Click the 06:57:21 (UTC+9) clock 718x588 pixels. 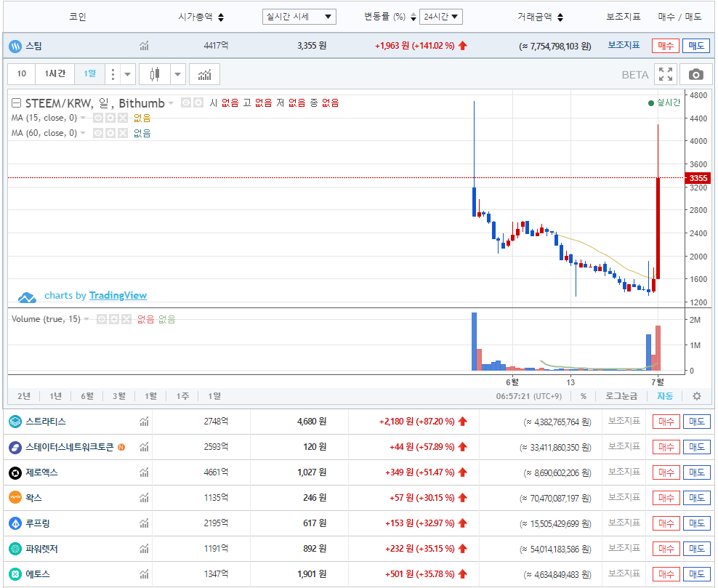[x=529, y=396]
